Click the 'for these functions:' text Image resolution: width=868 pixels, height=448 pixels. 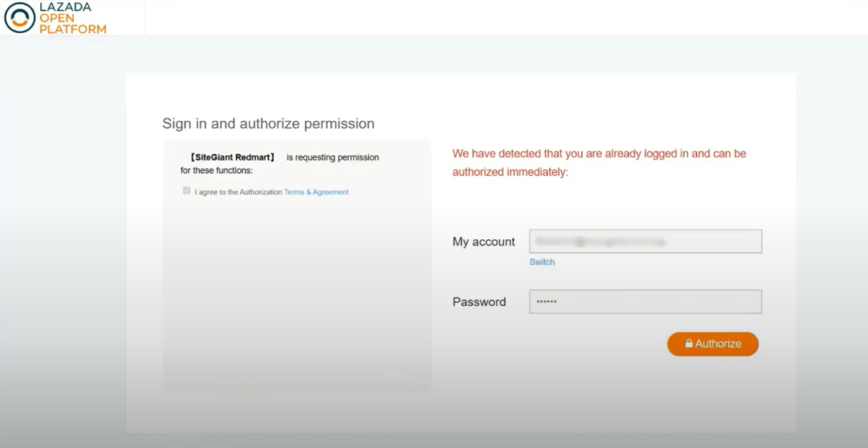click(x=216, y=171)
